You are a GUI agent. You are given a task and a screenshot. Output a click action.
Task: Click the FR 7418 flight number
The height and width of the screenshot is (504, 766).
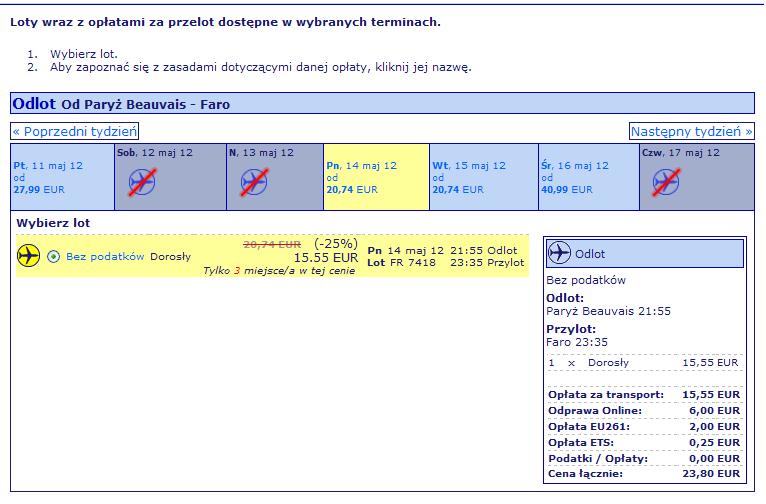412,263
